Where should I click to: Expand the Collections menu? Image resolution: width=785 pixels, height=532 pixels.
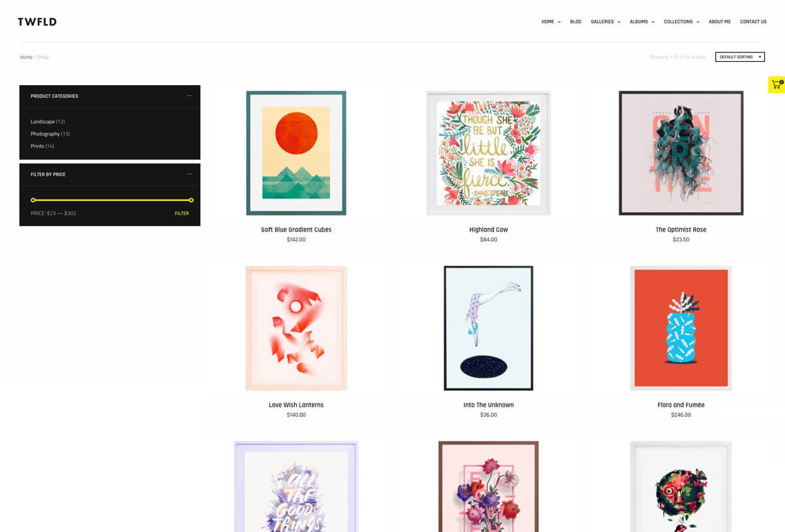(681, 21)
